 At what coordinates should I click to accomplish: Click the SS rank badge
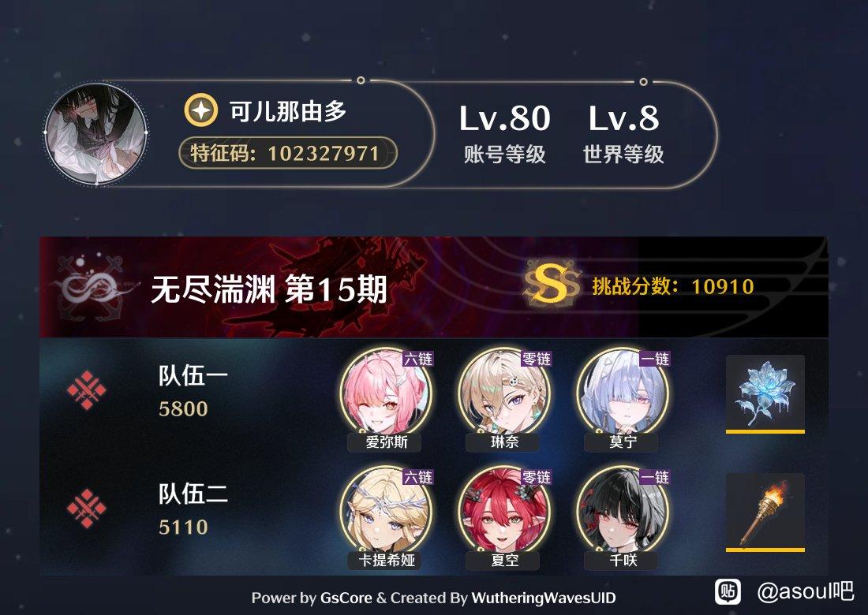point(552,285)
